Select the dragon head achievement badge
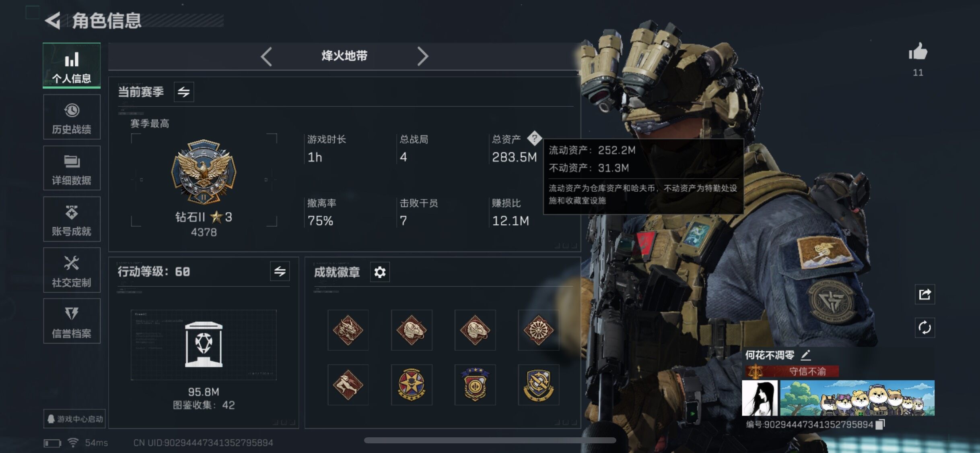This screenshot has width=980, height=453. pyautogui.click(x=348, y=330)
